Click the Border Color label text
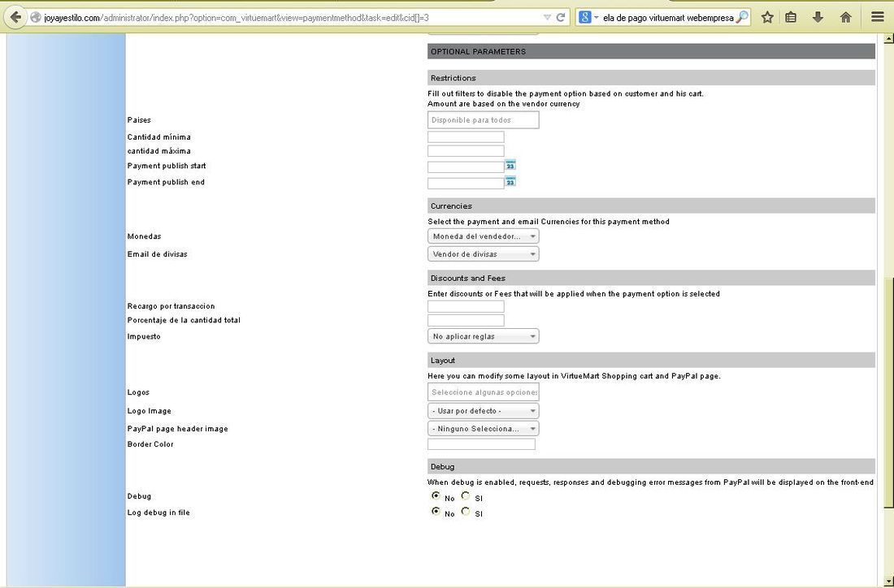 pos(150,444)
